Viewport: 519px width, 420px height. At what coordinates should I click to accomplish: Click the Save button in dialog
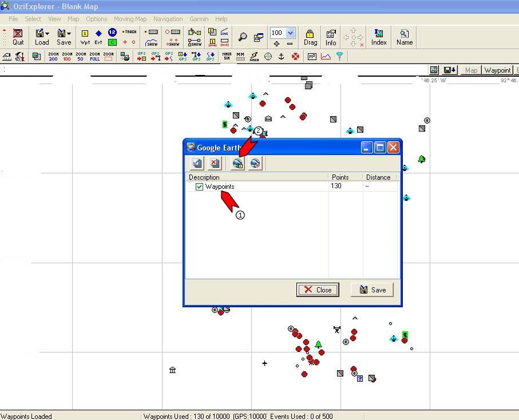[372, 290]
